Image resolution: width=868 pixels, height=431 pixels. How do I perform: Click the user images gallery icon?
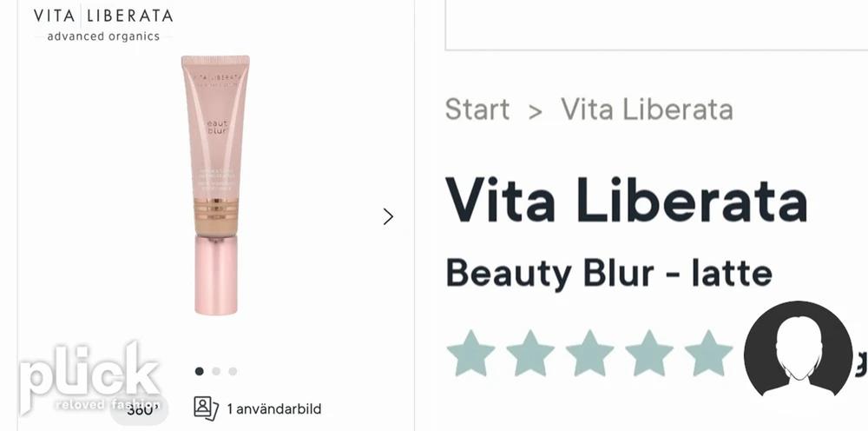coord(206,408)
